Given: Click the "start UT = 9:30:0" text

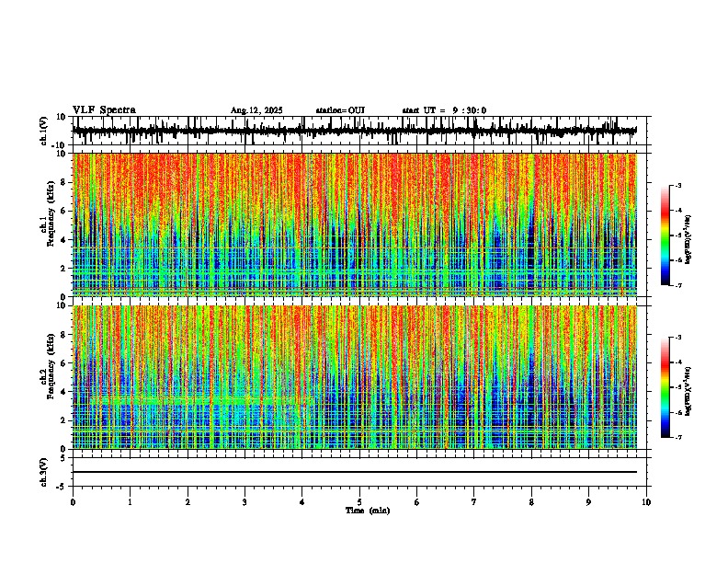Looking at the screenshot, I should 444,110.
